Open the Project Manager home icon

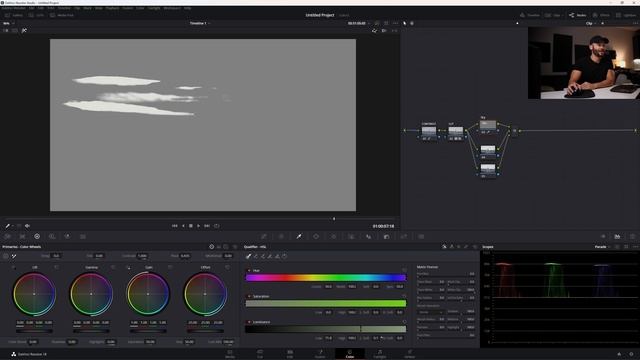(619, 354)
